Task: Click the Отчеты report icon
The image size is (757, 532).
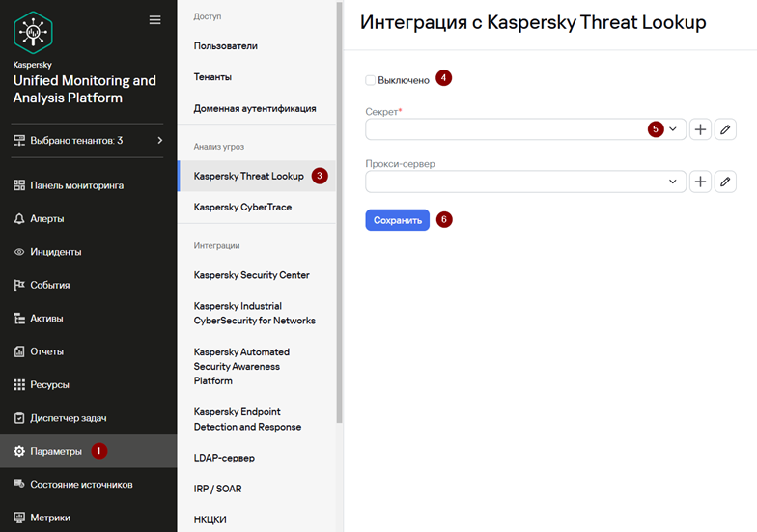Action: click(x=19, y=351)
